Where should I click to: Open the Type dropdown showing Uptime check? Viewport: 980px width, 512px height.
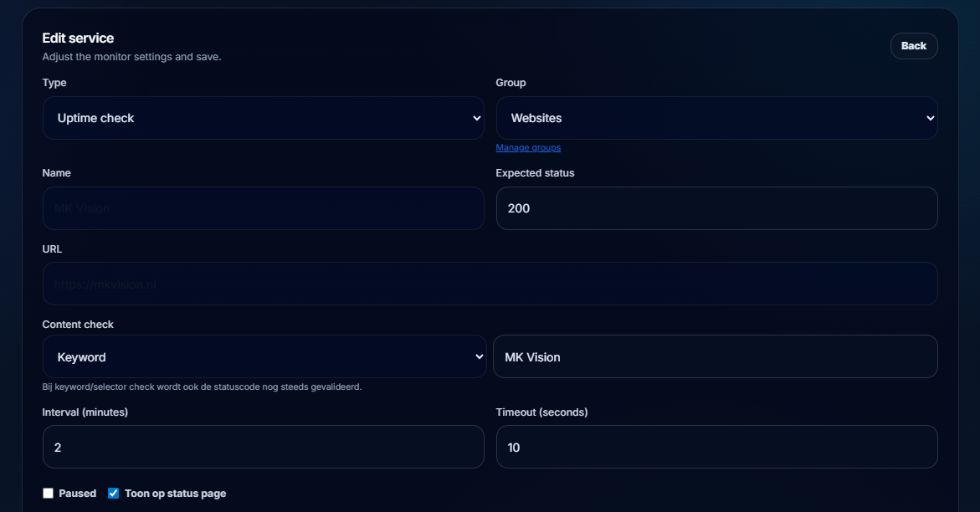pyautogui.click(x=263, y=118)
